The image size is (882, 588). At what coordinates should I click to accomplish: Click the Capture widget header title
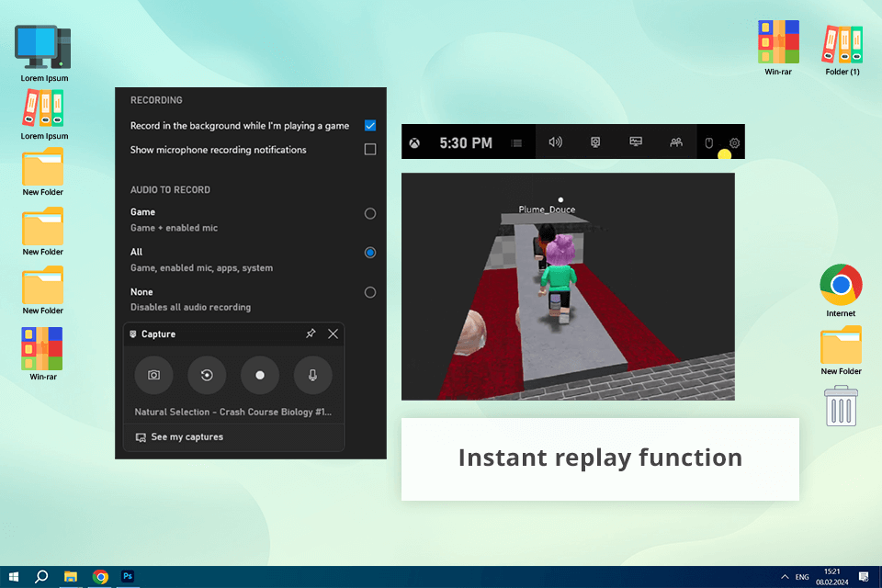(x=158, y=334)
